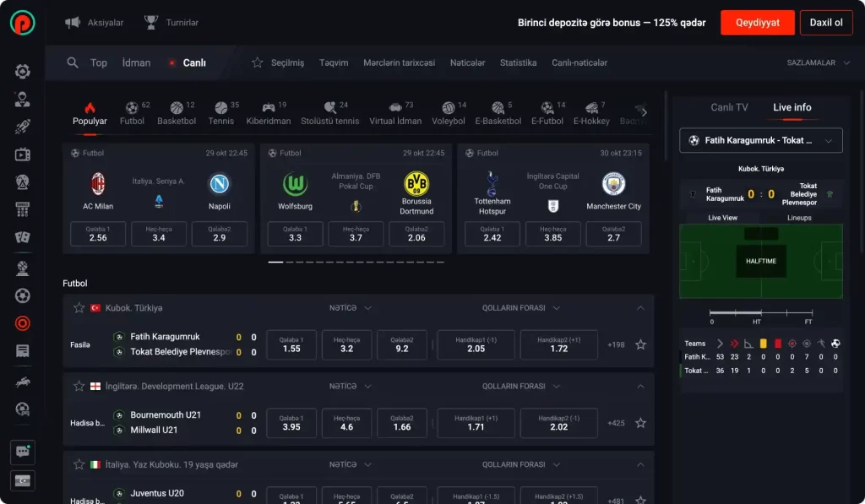865x504 pixels.
Task: Open the Statistika menu item
Action: tap(518, 62)
